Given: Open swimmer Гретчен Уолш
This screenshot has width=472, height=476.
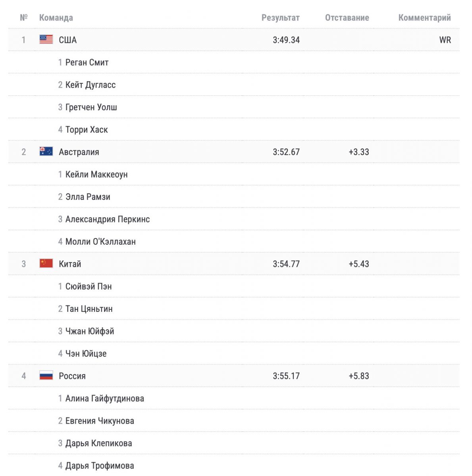Looking at the screenshot, I should pos(91,107).
